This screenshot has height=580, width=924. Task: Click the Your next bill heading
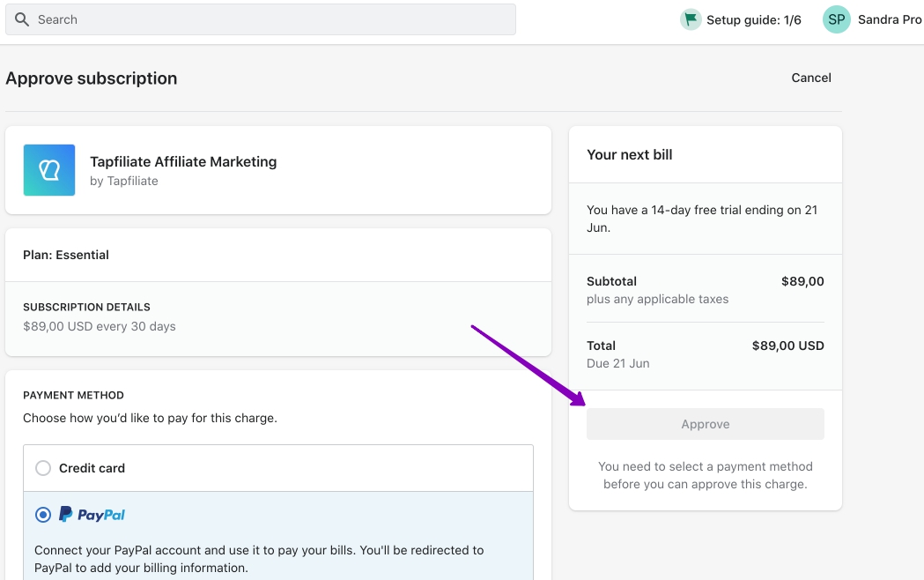click(629, 154)
